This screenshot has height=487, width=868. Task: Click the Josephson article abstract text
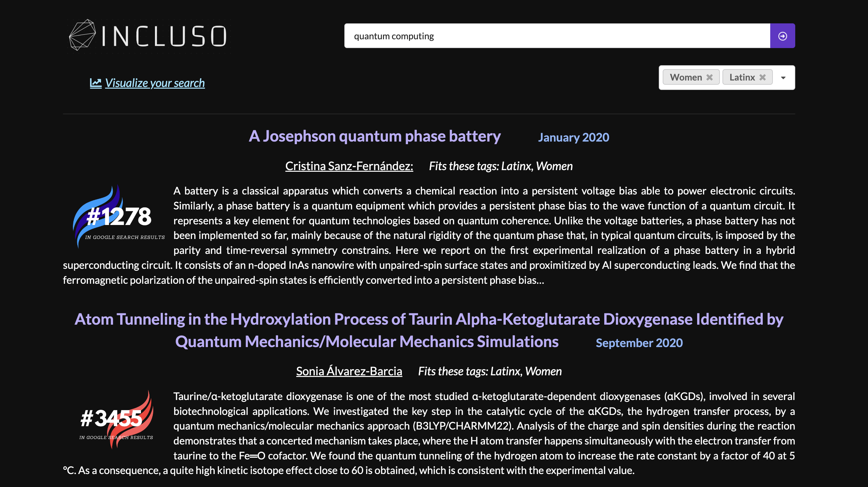click(x=428, y=235)
